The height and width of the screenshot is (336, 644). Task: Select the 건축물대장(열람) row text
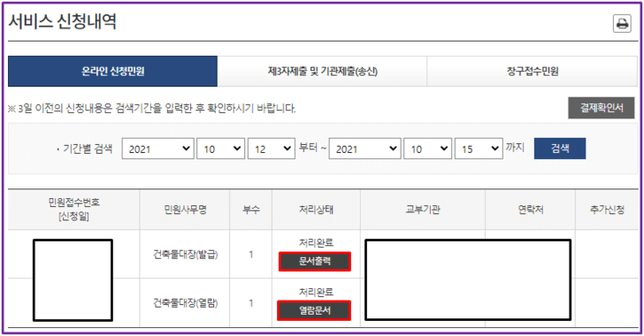click(x=185, y=303)
